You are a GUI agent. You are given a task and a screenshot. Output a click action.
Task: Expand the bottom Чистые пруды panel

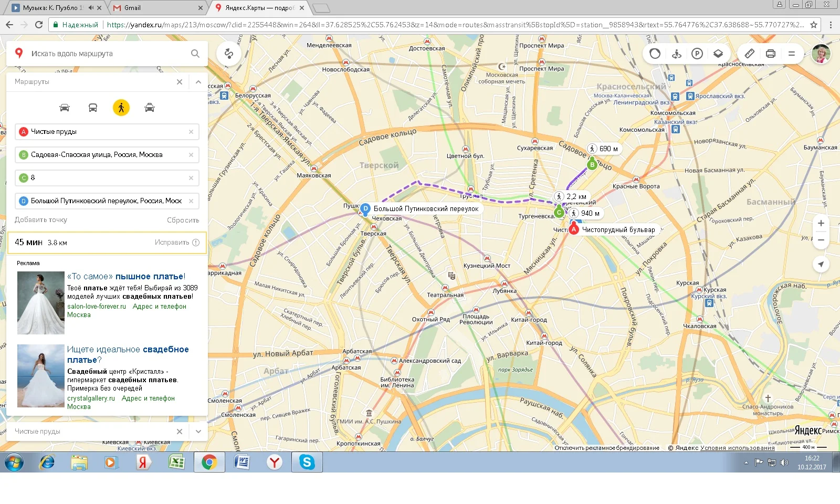(198, 432)
